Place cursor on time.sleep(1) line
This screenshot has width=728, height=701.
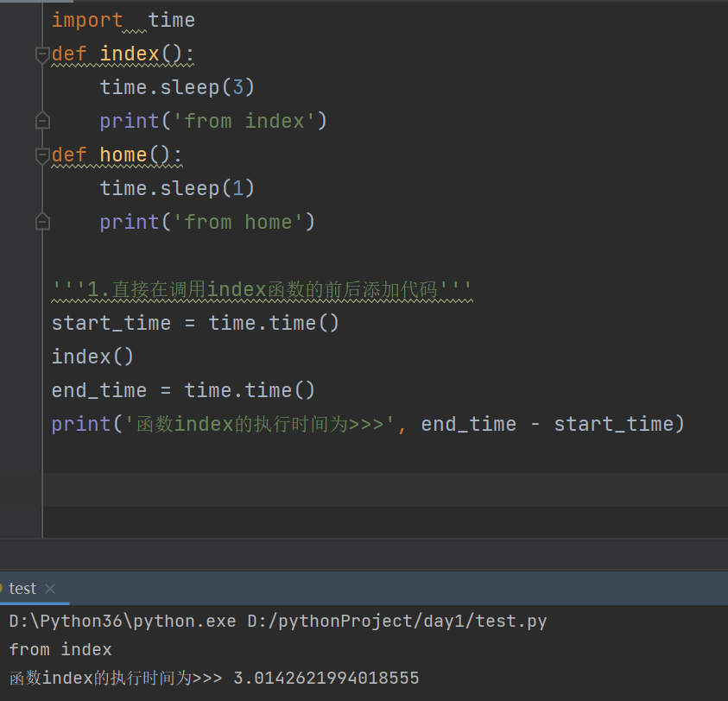click(x=177, y=188)
